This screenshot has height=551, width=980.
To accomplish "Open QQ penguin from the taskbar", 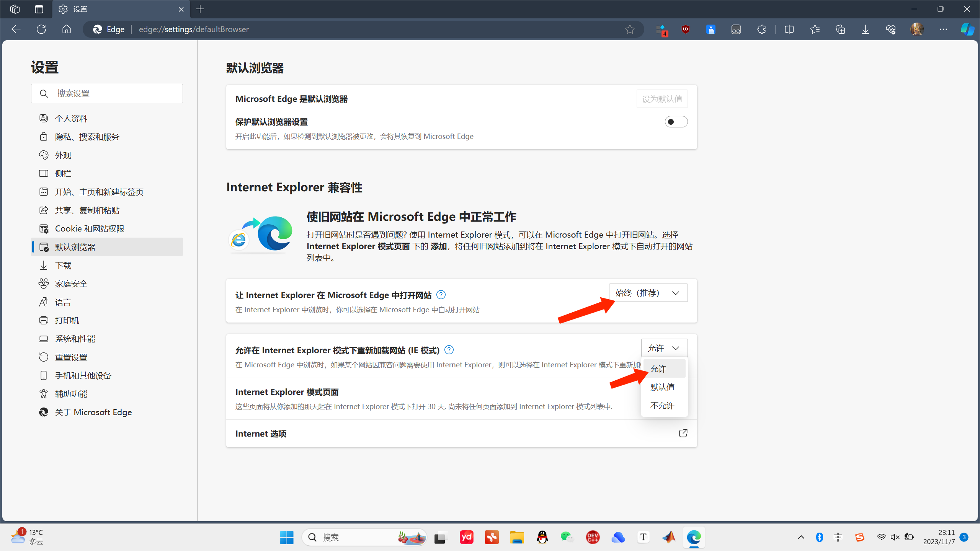I will (x=542, y=537).
